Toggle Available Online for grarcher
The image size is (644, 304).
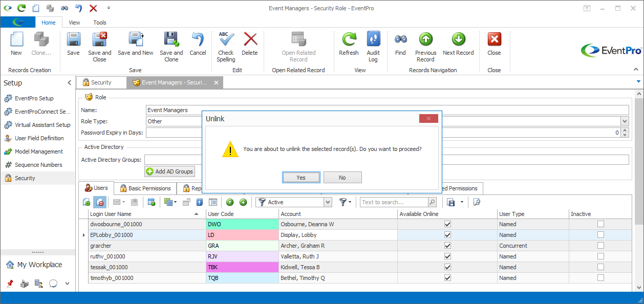(448, 246)
